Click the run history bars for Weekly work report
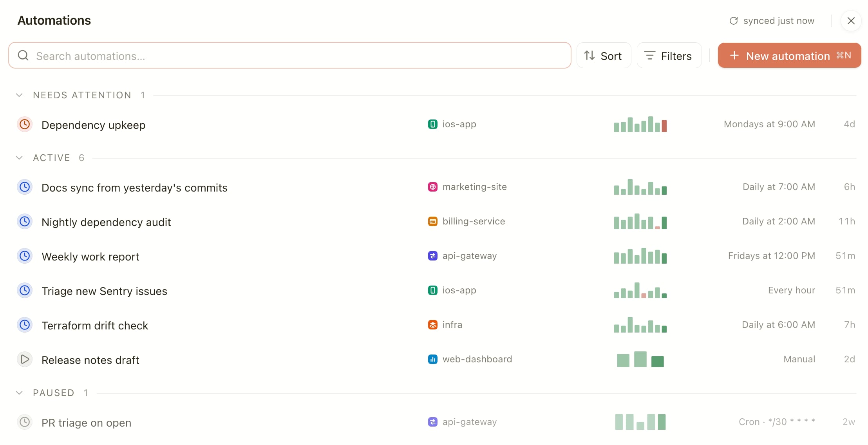This screenshot has height=445, width=868. click(640, 256)
